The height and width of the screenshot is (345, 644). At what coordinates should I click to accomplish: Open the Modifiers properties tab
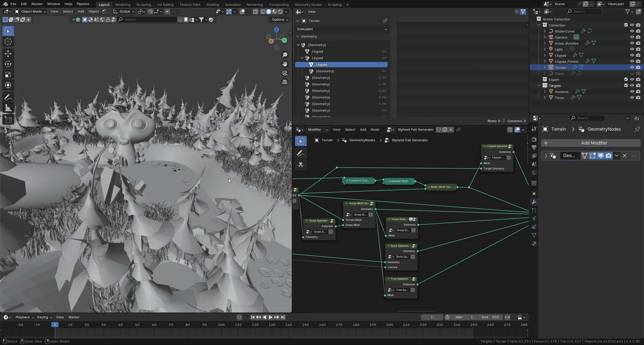(534, 202)
